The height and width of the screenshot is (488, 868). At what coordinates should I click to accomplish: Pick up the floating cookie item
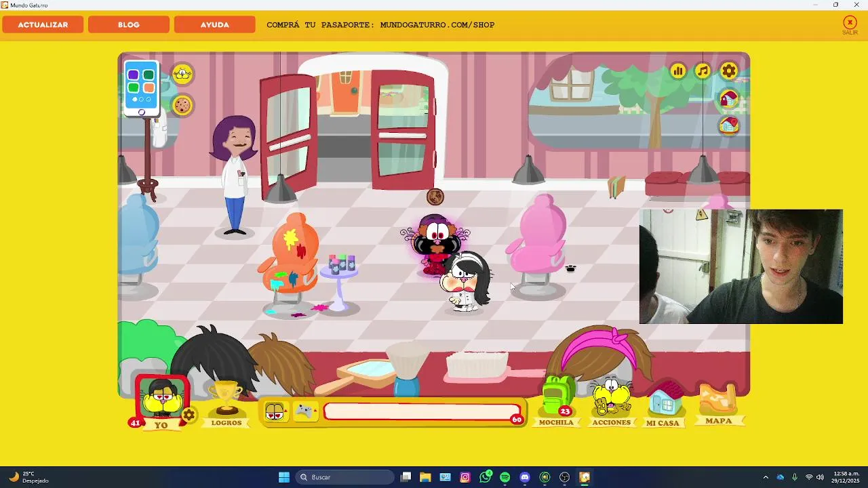435,197
